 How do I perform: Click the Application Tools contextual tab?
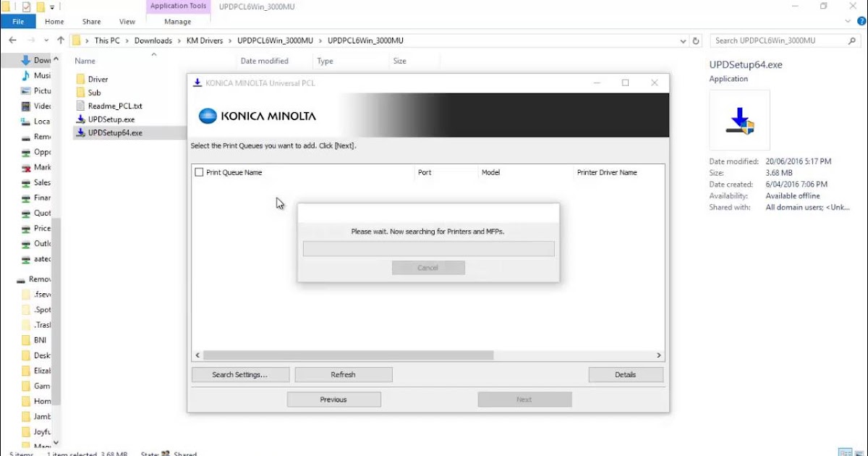[177, 7]
